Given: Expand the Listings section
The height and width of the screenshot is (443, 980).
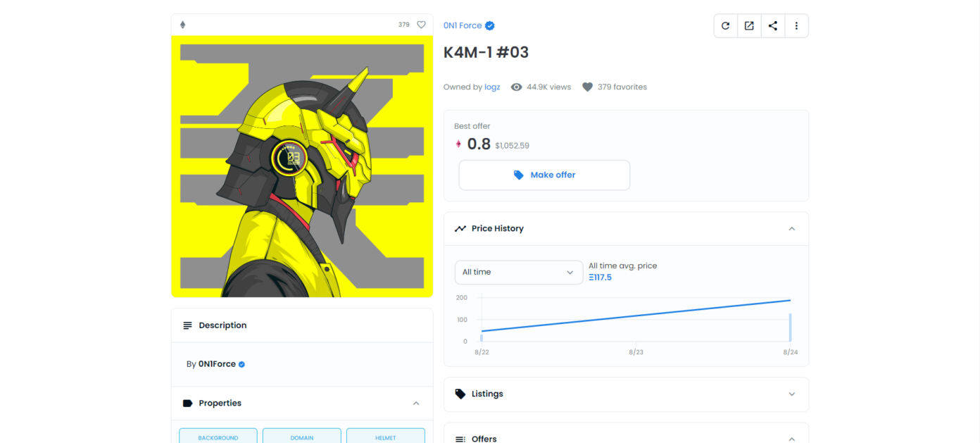Looking at the screenshot, I should 791,394.
